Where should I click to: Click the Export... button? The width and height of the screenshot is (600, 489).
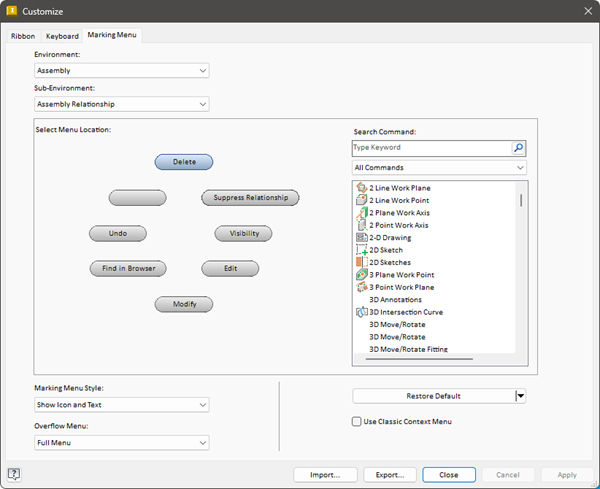coord(390,474)
